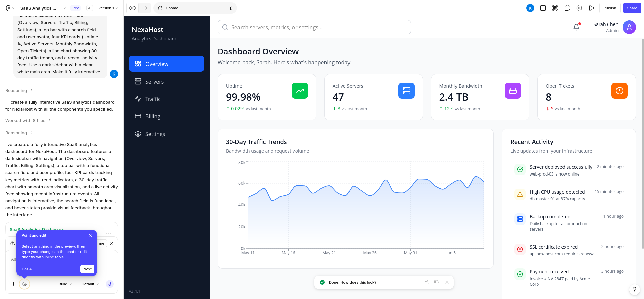Expand the Worked with 8 files section
The width and height of the screenshot is (644, 299).
[x=28, y=120]
